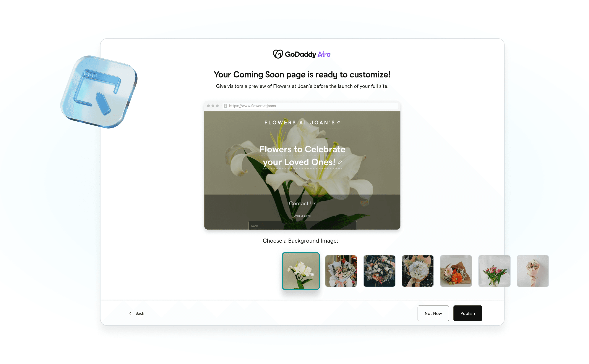Click the lock icon in the preview address bar

pyautogui.click(x=225, y=106)
